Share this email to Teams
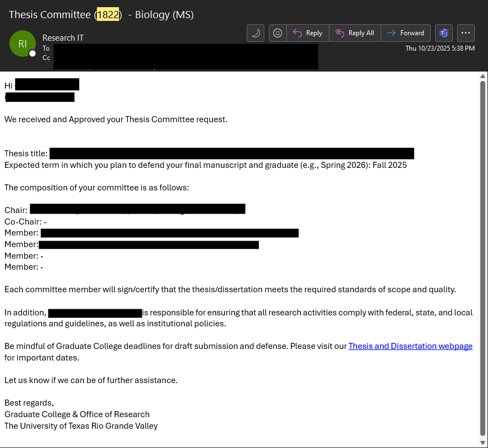488x448 pixels. coord(443,32)
